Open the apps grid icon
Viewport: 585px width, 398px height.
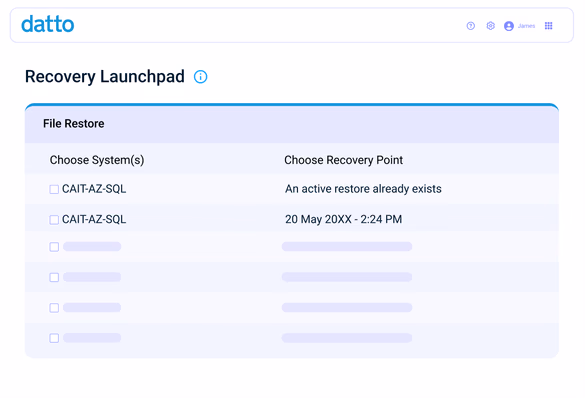[548, 26]
